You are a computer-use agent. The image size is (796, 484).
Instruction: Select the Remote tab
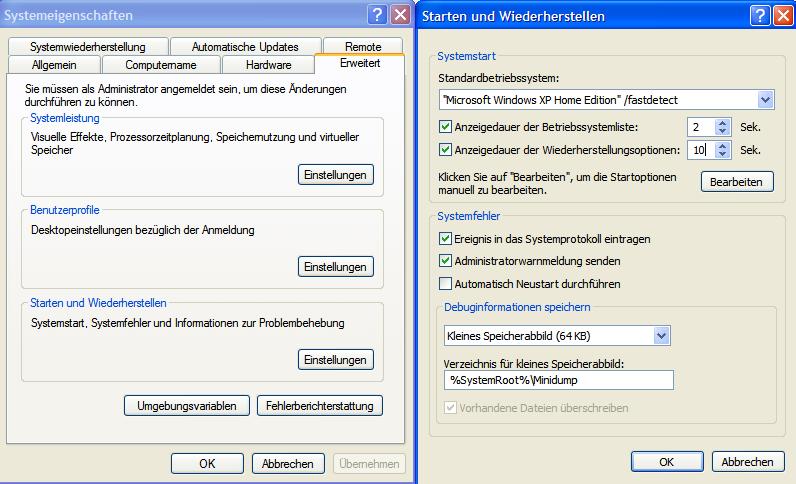[363, 46]
